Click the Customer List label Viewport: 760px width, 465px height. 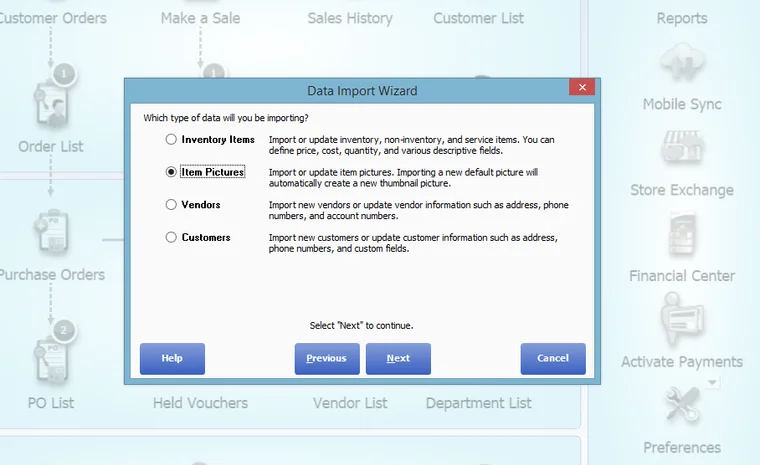pos(478,18)
